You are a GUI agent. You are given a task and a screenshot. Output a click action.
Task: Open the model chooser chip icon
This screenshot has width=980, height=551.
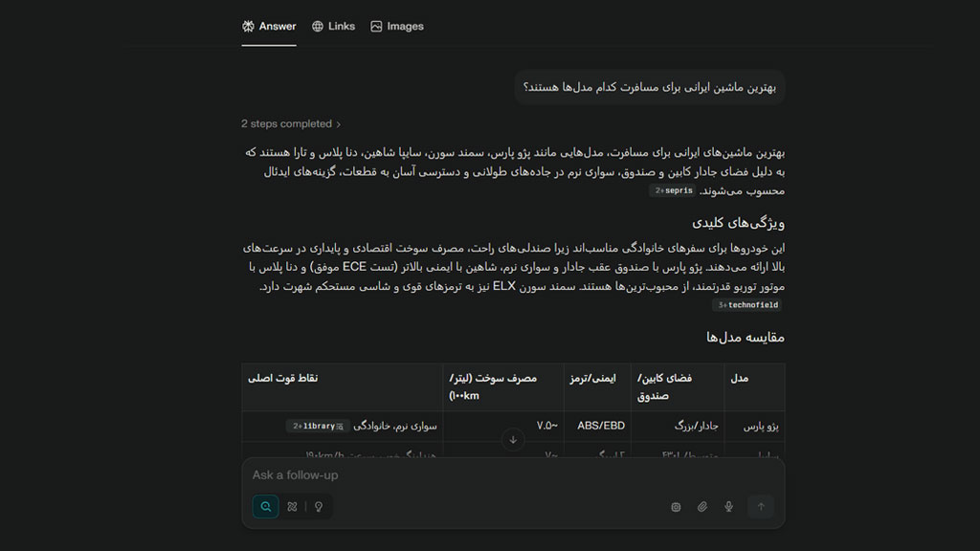click(x=676, y=507)
